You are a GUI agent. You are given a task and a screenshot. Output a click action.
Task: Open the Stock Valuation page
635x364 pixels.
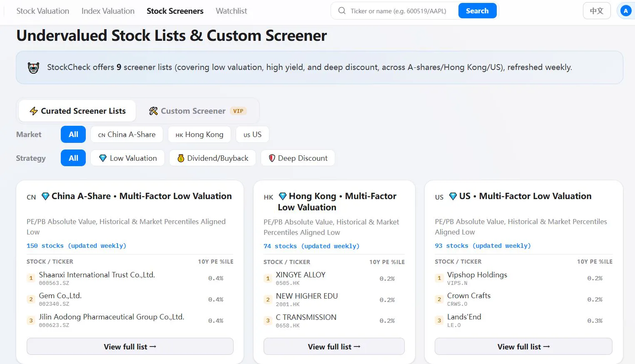pos(43,11)
